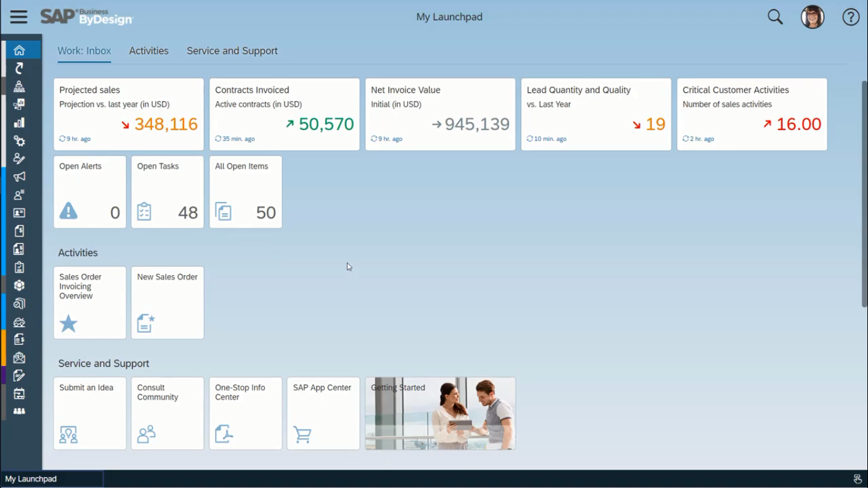Open the Consult Community tile

168,414
